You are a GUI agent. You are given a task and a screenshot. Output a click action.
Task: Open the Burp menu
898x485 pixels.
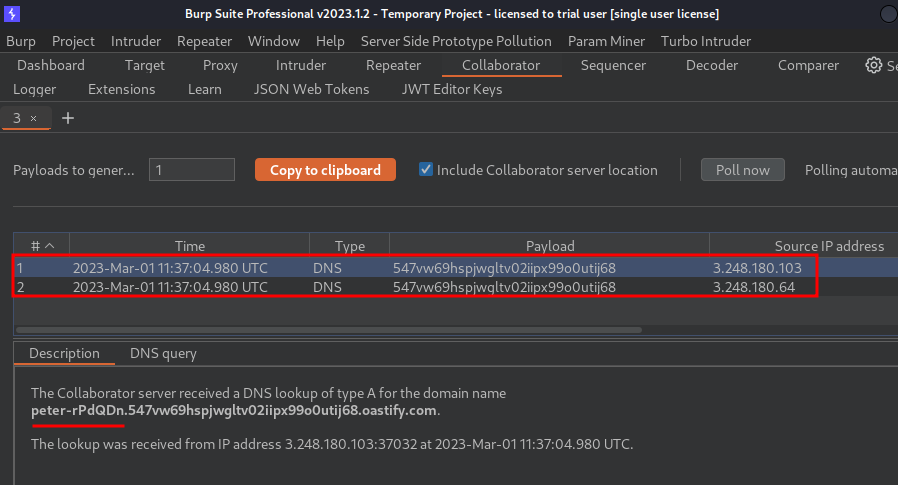tap(21, 41)
